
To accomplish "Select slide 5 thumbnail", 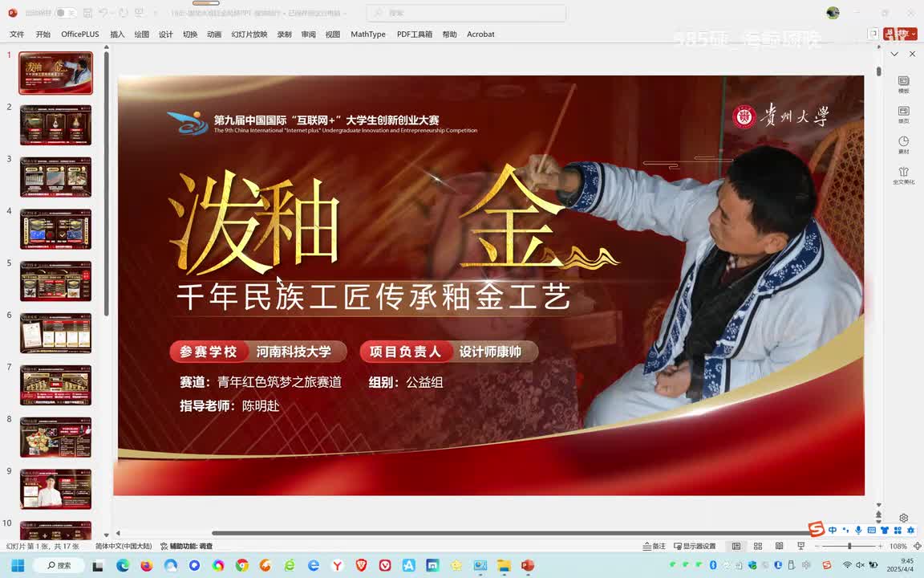I will tap(55, 281).
